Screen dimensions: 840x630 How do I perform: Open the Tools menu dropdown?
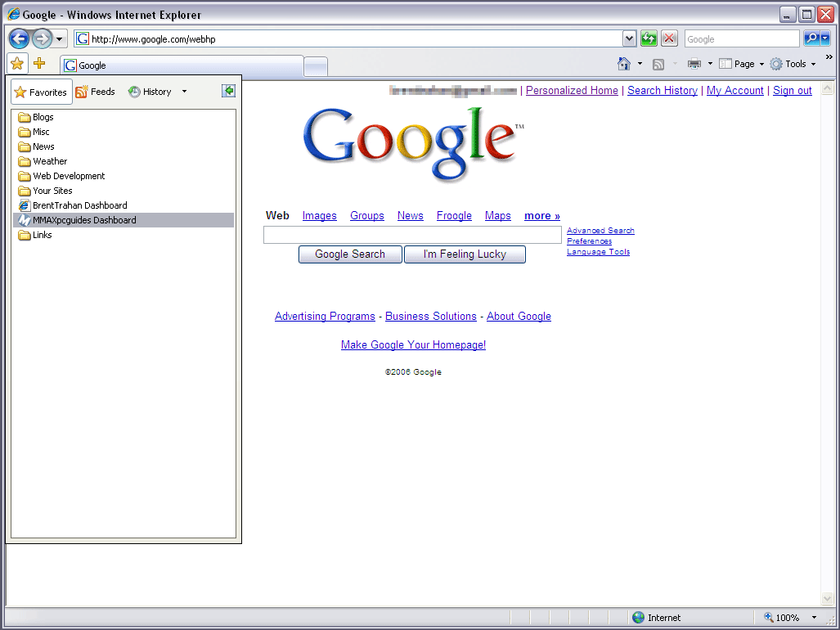(793, 64)
